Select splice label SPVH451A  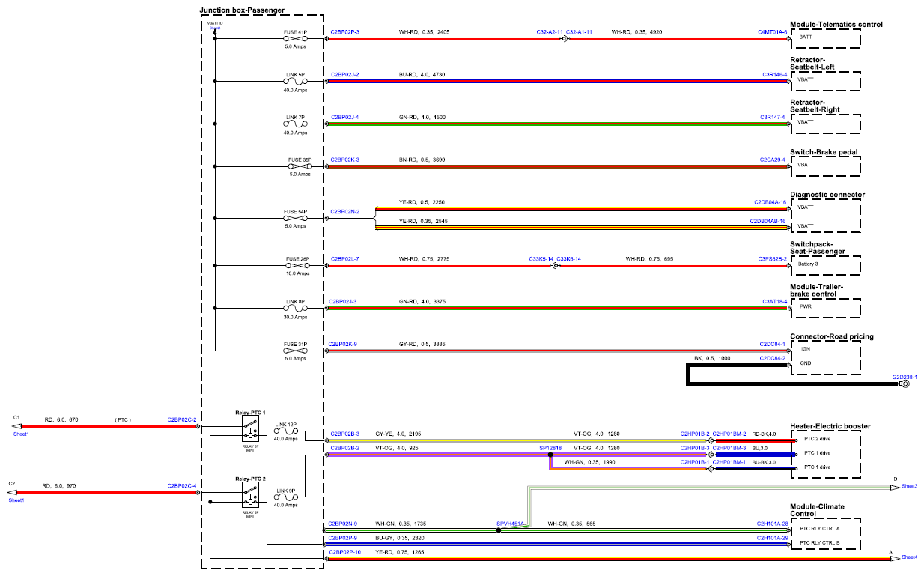pyautogui.click(x=511, y=524)
